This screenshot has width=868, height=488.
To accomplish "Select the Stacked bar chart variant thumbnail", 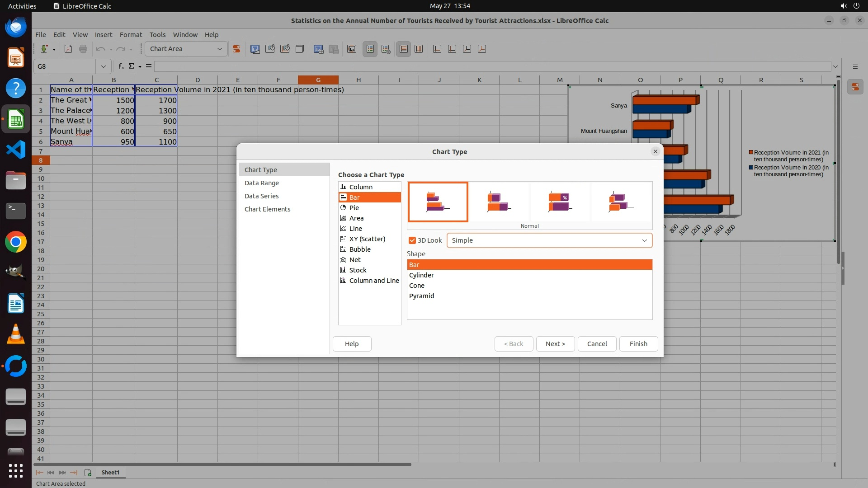I will pyautogui.click(x=499, y=202).
